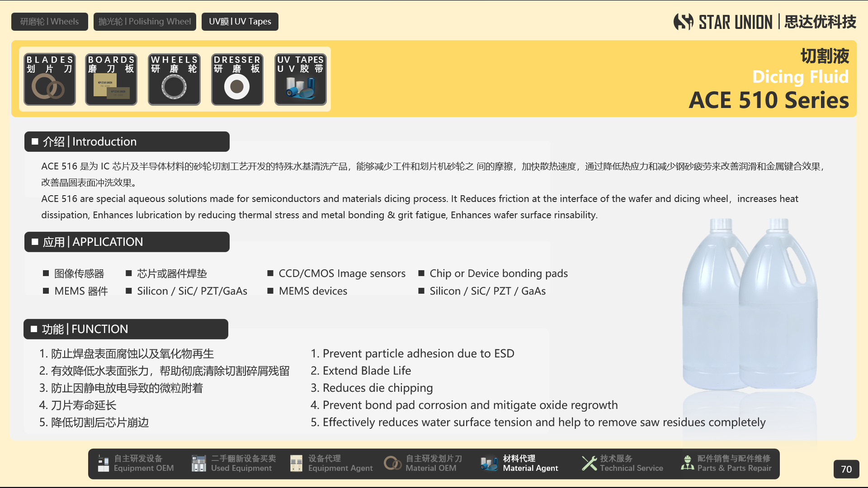
Task: Click 防止因静电放电导致的微粒附着 item
Action: 121,388
